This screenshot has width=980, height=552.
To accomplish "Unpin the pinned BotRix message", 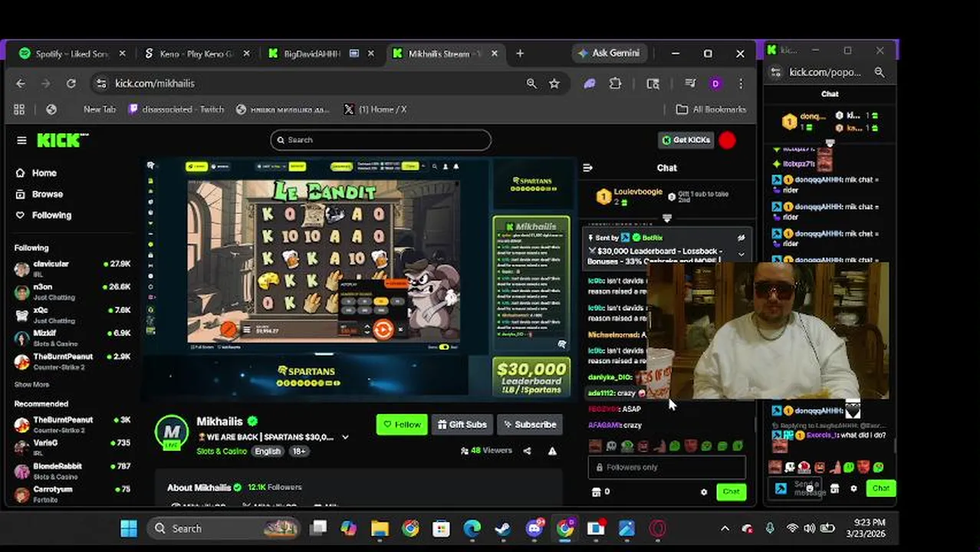I will coord(741,238).
